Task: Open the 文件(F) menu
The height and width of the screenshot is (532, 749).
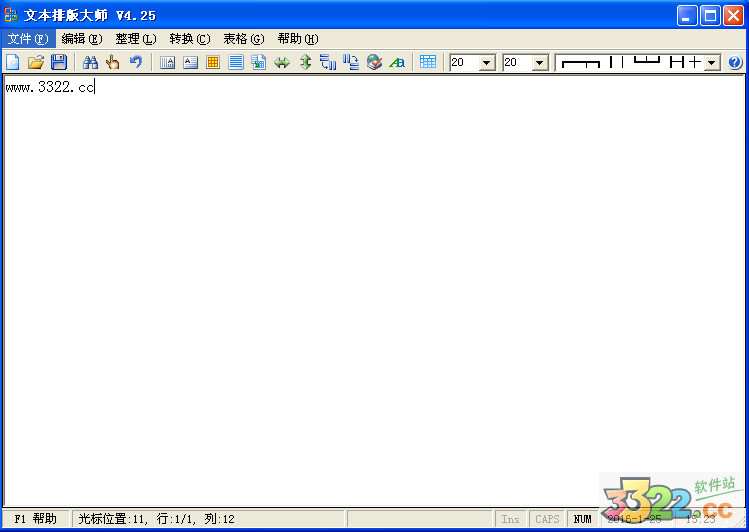Action: [28, 39]
